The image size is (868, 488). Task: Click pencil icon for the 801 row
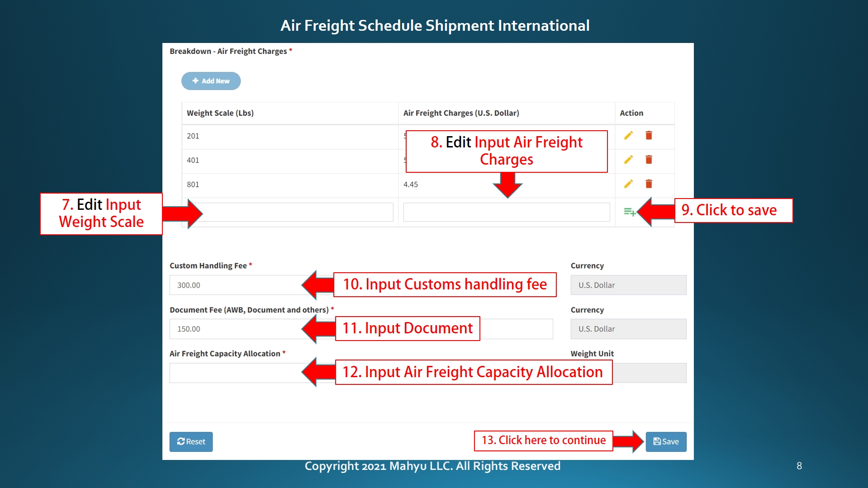(628, 184)
